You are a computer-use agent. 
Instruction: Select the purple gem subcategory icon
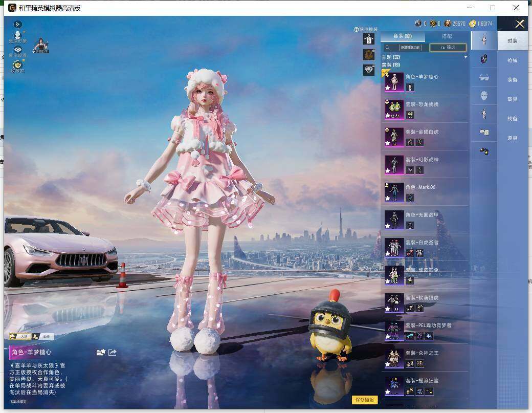pyautogui.click(x=484, y=59)
